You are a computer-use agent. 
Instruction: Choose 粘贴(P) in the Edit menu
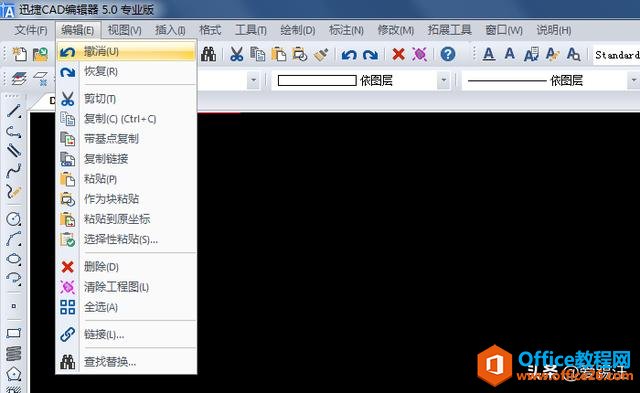point(126,179)
